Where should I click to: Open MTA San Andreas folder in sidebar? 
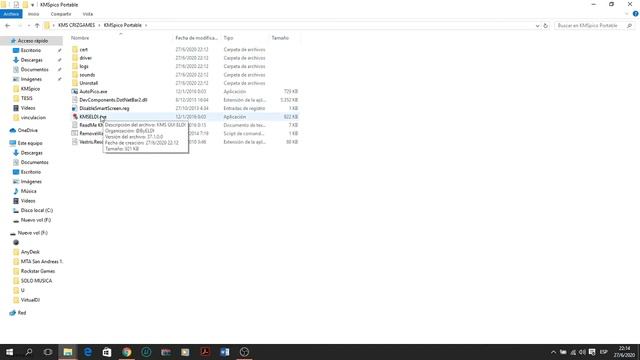(41, 262)
